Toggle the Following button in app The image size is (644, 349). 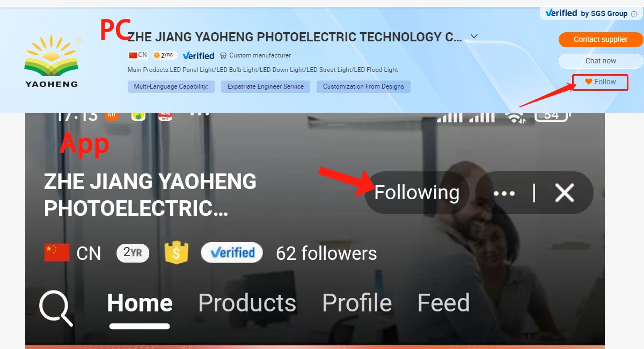click(x=416, y=193)
